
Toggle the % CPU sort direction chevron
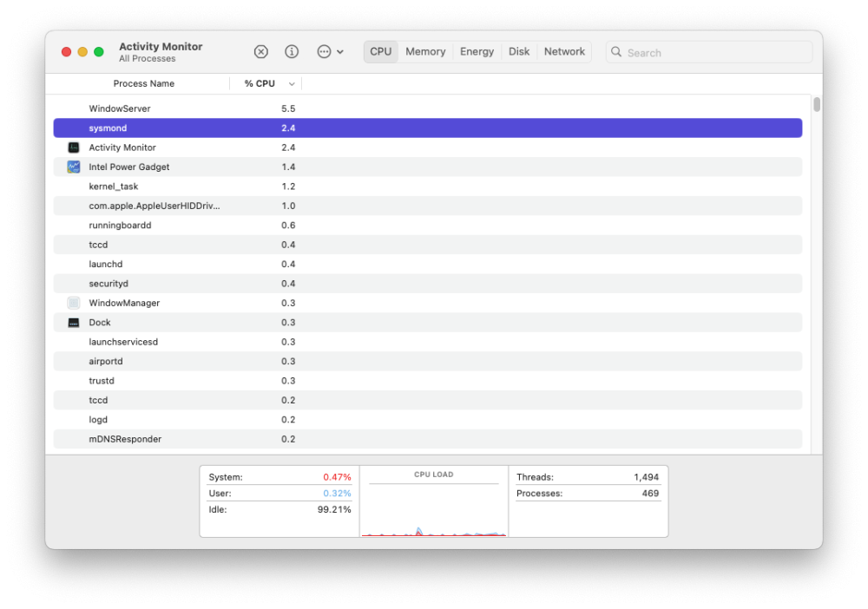[x=292, y=84]
